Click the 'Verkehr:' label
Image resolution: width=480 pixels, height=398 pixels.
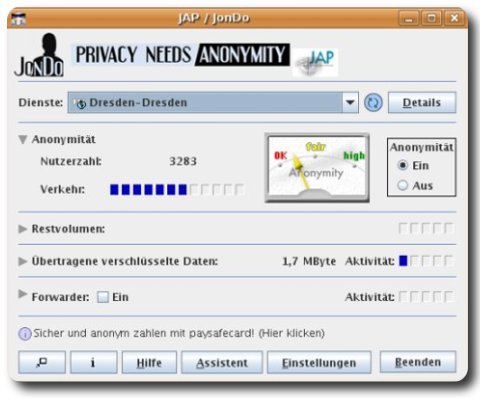pos(63,189)
